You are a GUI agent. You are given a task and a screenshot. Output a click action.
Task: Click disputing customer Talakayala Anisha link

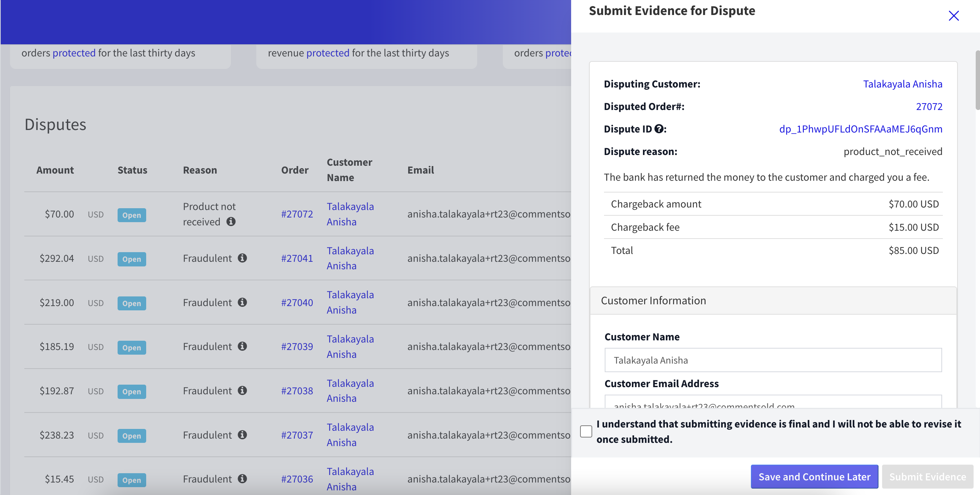coord(902,84)
